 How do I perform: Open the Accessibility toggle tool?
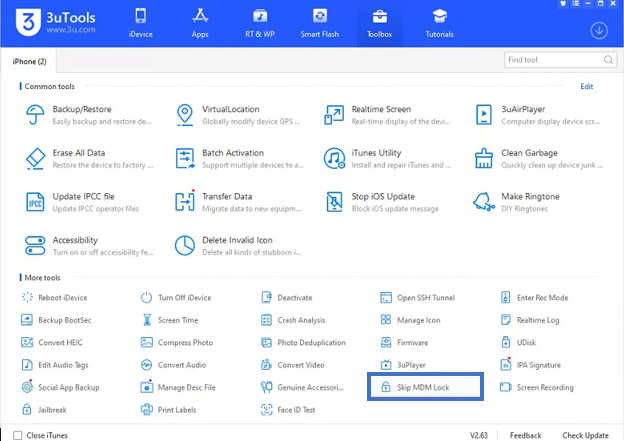tap(35, 246)
